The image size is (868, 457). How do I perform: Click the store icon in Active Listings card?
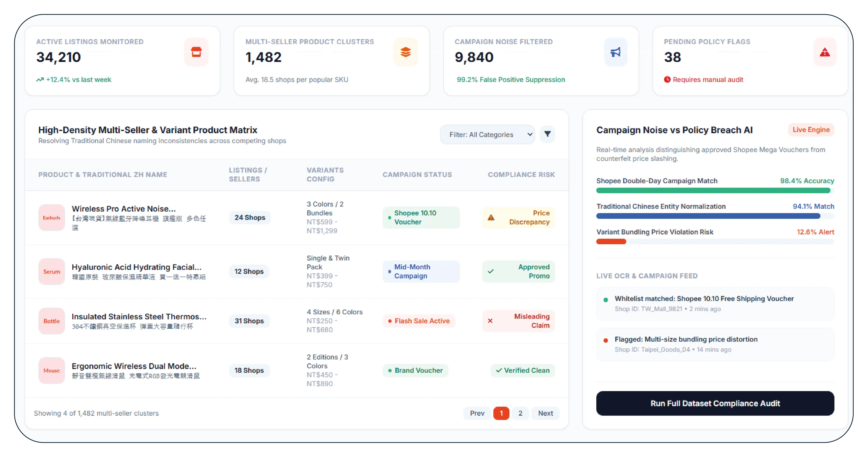[196, 52]
